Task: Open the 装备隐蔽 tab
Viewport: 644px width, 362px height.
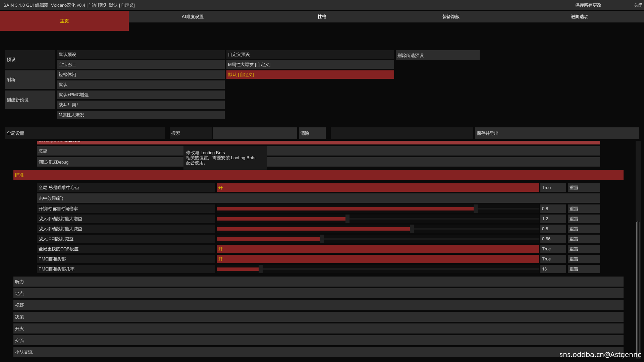Action: click(x=450, y=17)
